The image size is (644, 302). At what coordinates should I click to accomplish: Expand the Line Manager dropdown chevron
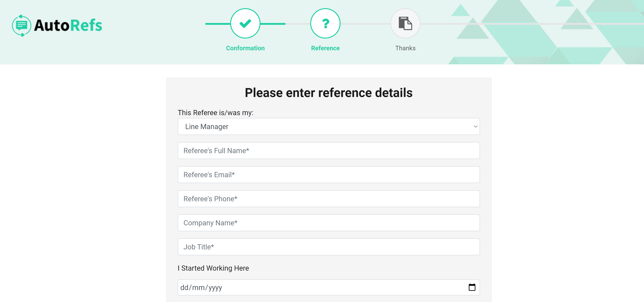(x=475, y=127)
